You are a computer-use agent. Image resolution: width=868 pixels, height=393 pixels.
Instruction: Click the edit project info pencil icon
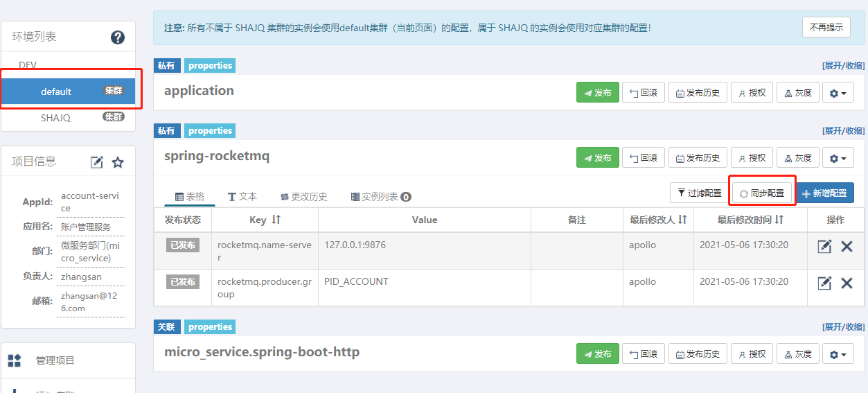pos(97,162)
